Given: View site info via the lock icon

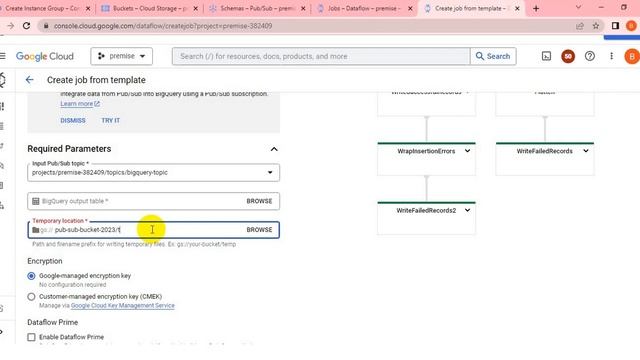Looking at the screenshot, I should [46, 26].
